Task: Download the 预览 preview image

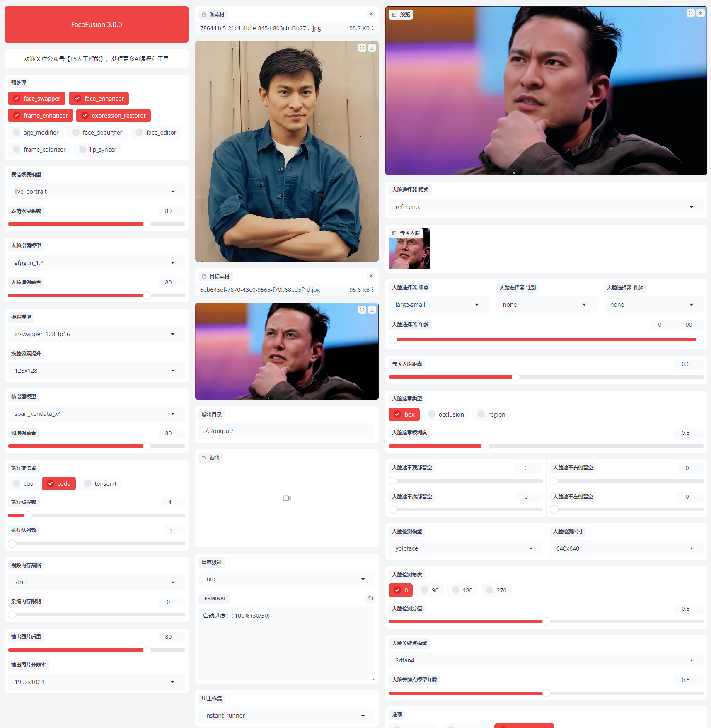Action: [x=701, y=13]
